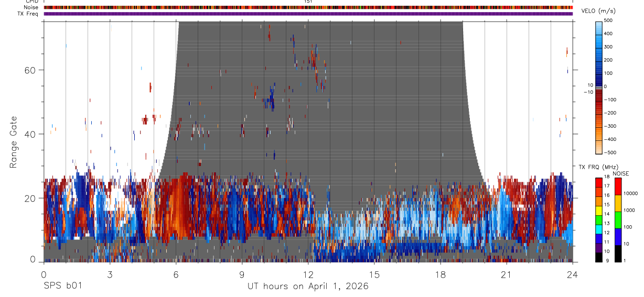The image size is (644, 297).
Task: Click the '1000' label on NOISE colorbar
Action: coord(629,210)
